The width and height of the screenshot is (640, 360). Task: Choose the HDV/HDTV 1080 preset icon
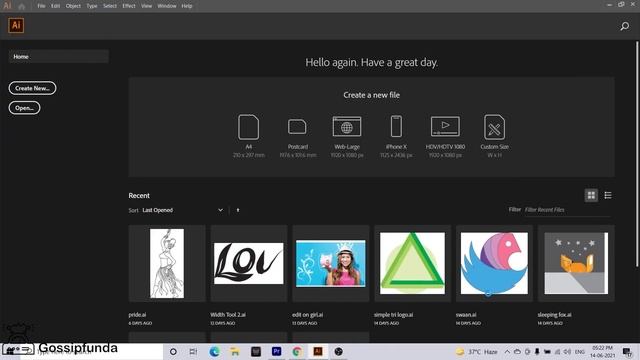445,126
